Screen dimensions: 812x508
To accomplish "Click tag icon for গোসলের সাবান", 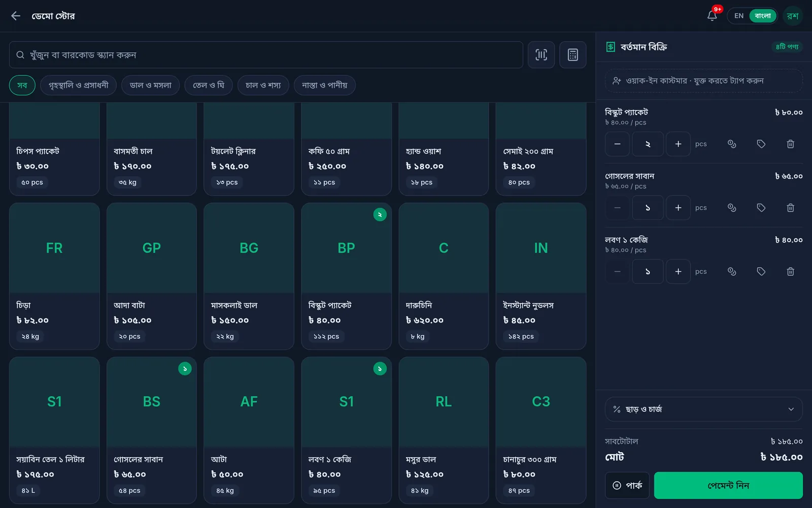I will (x=761, y=208).
